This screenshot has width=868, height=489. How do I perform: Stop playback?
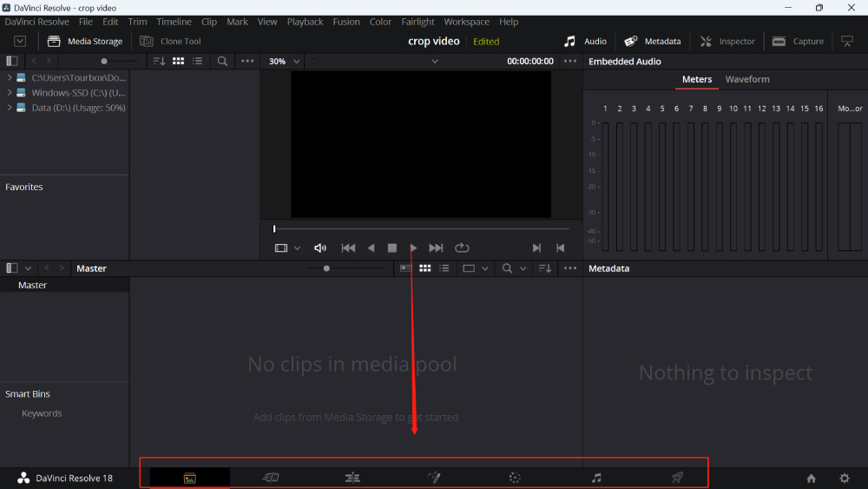(392, 248)
